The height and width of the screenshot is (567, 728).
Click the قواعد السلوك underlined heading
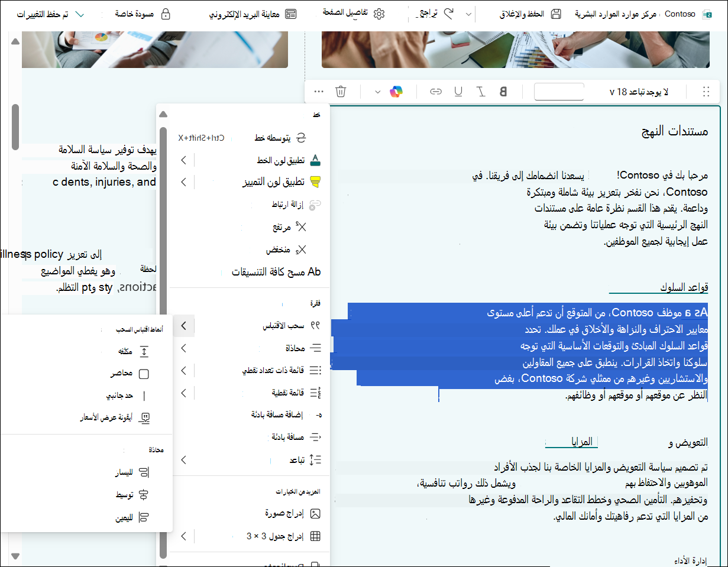click(684, 287)
